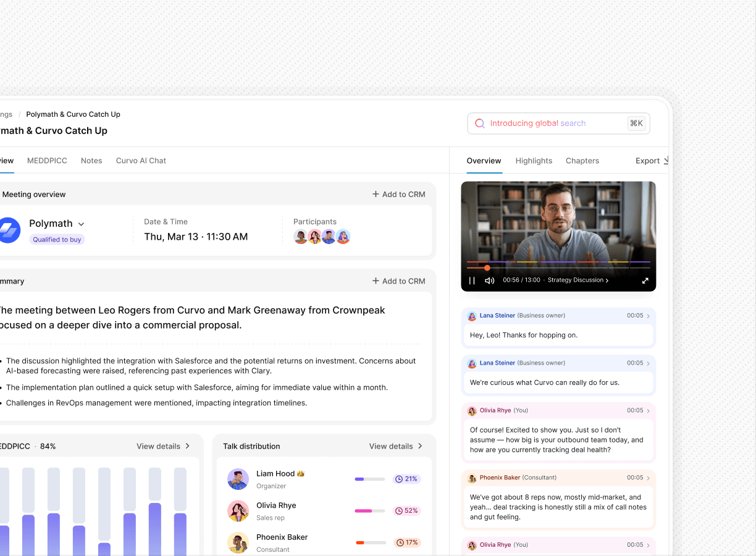Viewport: 756px width, 556px height.
Task: Click the Qualified to buy badge
Action: (57, 240)
